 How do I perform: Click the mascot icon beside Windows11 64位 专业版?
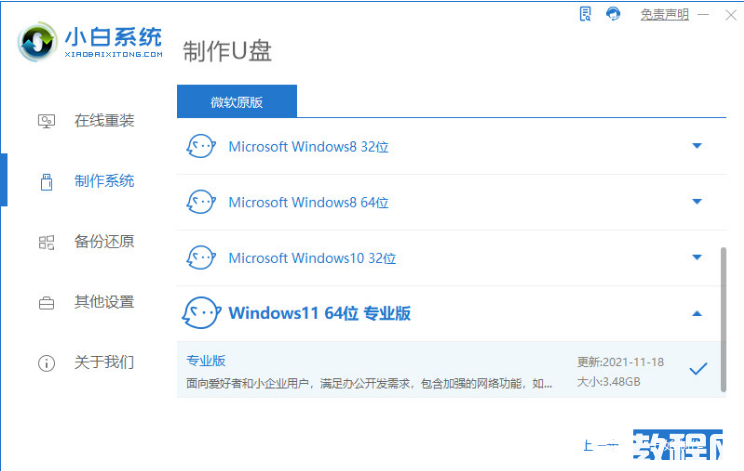(202, 313)
